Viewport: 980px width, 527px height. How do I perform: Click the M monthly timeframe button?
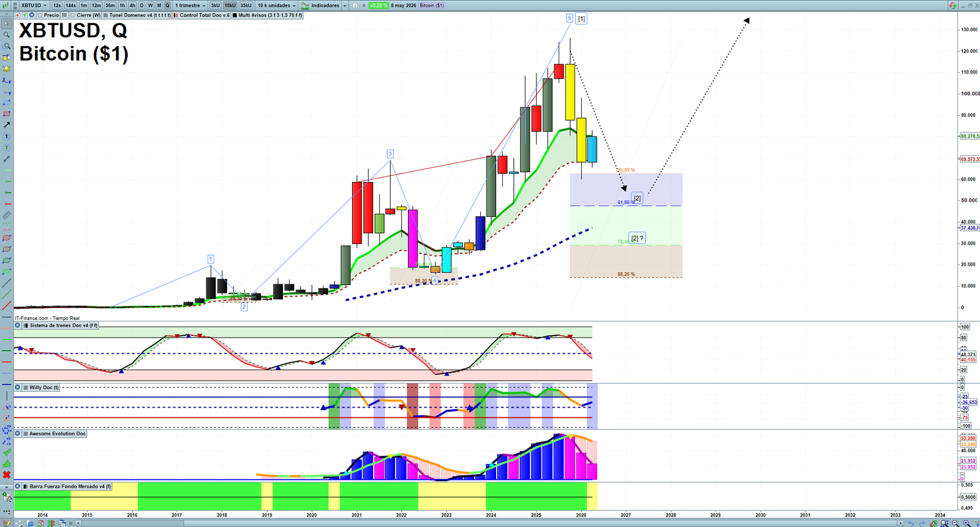coord(159,6)
